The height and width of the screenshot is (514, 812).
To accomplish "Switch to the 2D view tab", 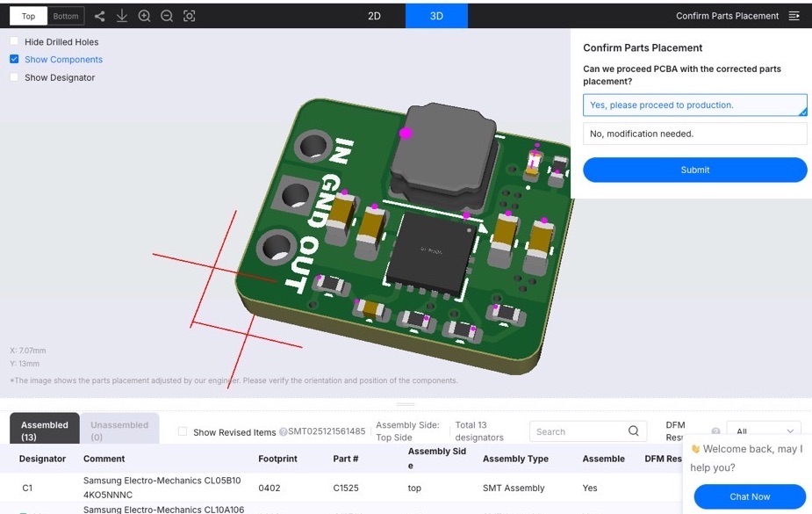I will pos(374,16).
